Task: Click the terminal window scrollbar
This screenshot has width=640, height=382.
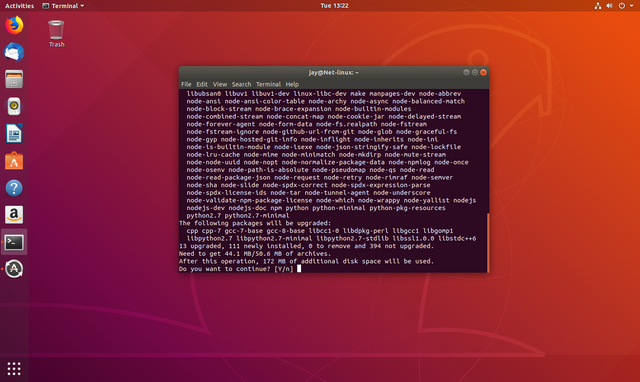Action: click(x=488, y=242)
